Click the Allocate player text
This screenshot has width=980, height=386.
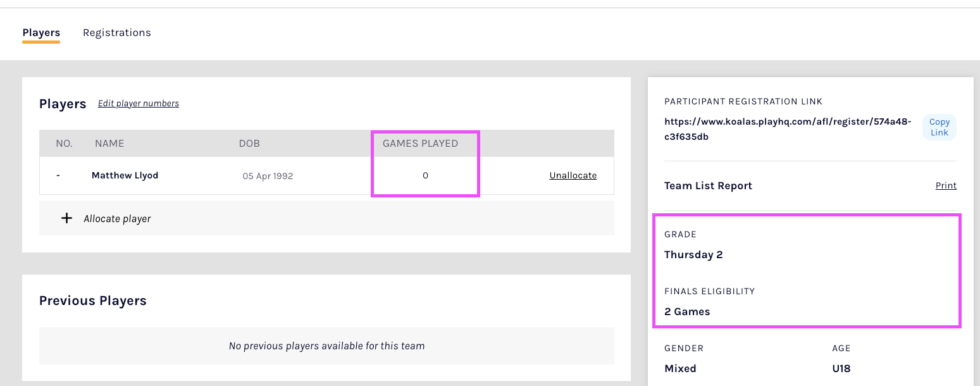[117, 219]
